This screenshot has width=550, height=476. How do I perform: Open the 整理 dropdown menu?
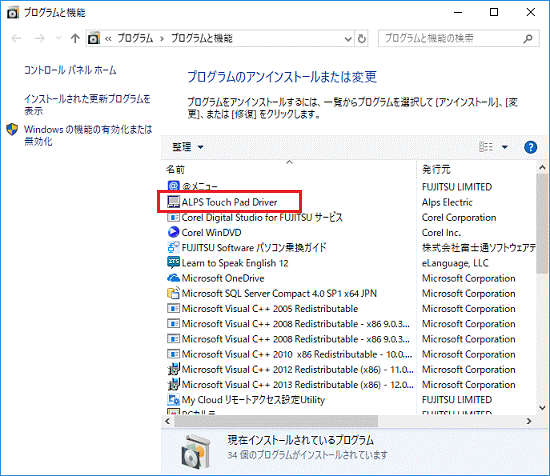(187, 147)
